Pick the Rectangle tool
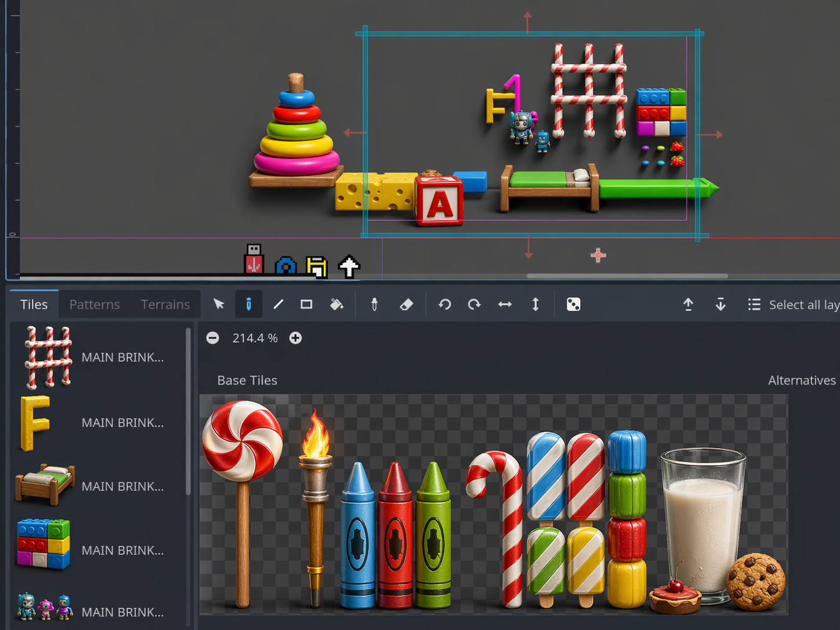Viewport: 840px width, 630px height. pos(306,305)
